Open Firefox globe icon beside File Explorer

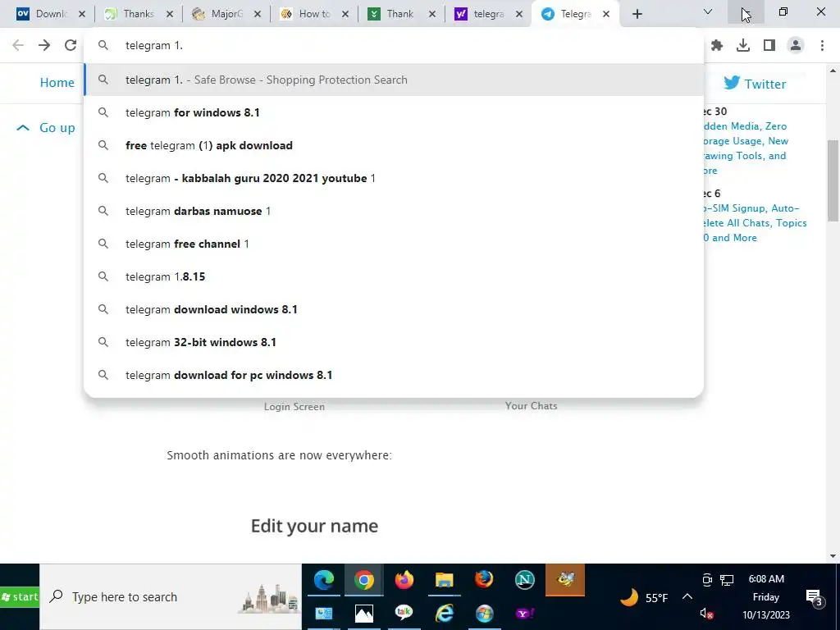(x=484, y=580)
